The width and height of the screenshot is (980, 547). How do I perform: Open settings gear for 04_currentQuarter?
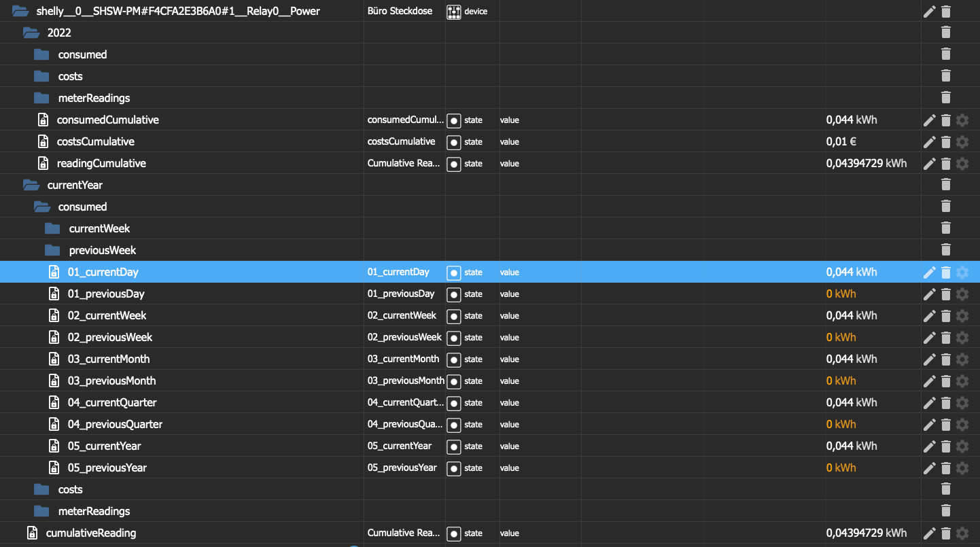[962, 403]
